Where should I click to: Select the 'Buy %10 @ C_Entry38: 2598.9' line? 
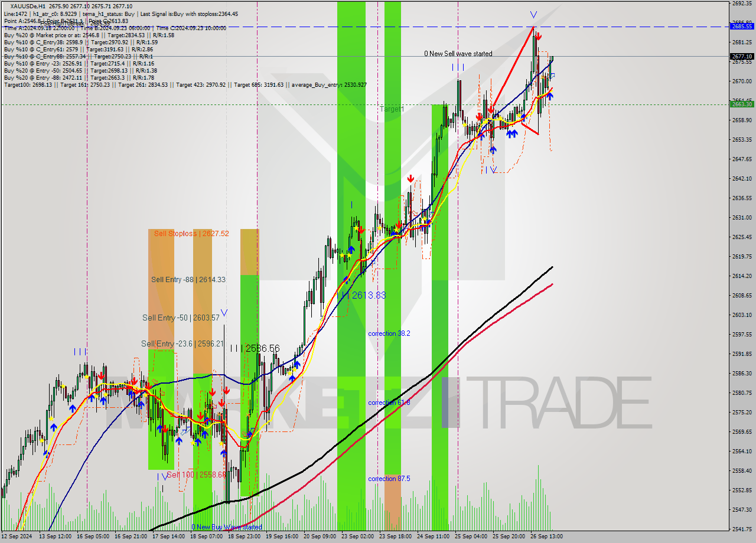point(80,42)
